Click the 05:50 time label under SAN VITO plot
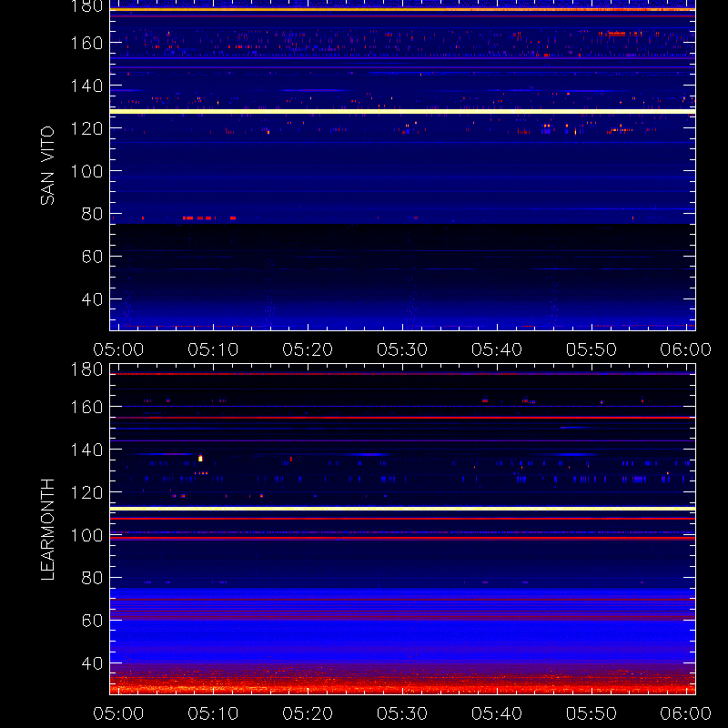Viewport: 728px width, 728px height. tap(591, 349)
